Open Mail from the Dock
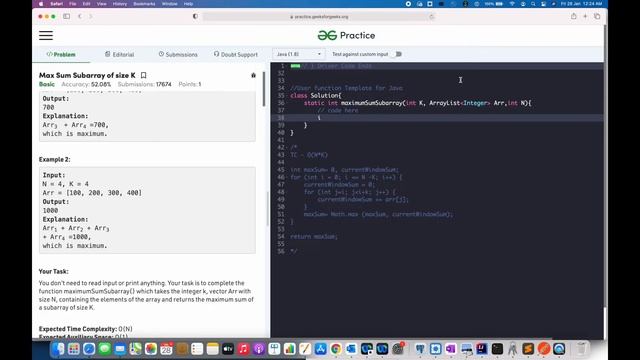The height and width of the screenshot is (360, 640). (120, 349)
